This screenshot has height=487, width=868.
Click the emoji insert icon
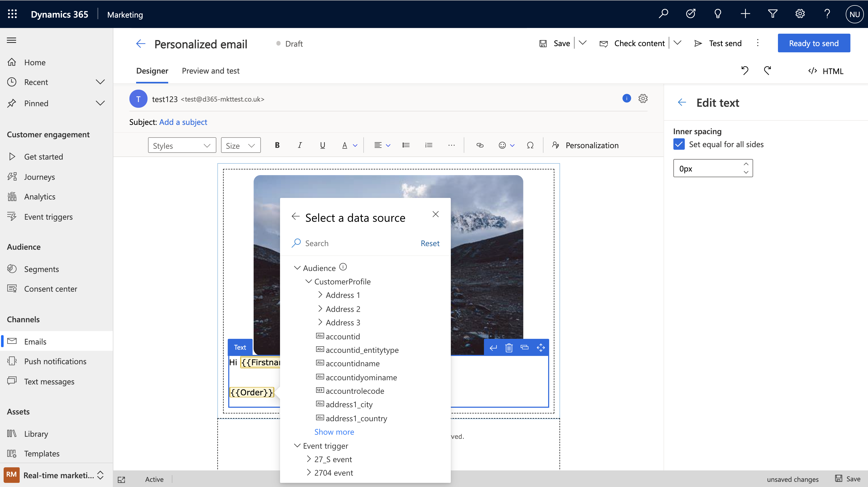503,145
